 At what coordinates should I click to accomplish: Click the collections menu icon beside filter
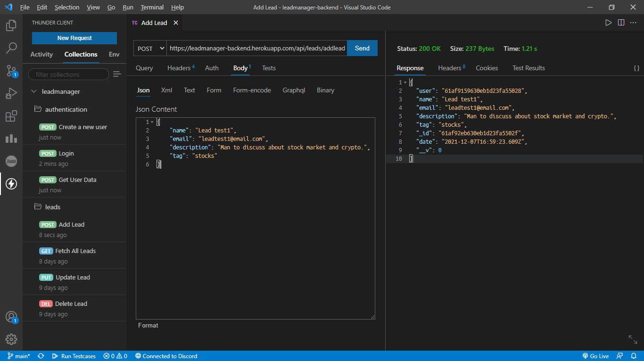click(x=117, y=74)
